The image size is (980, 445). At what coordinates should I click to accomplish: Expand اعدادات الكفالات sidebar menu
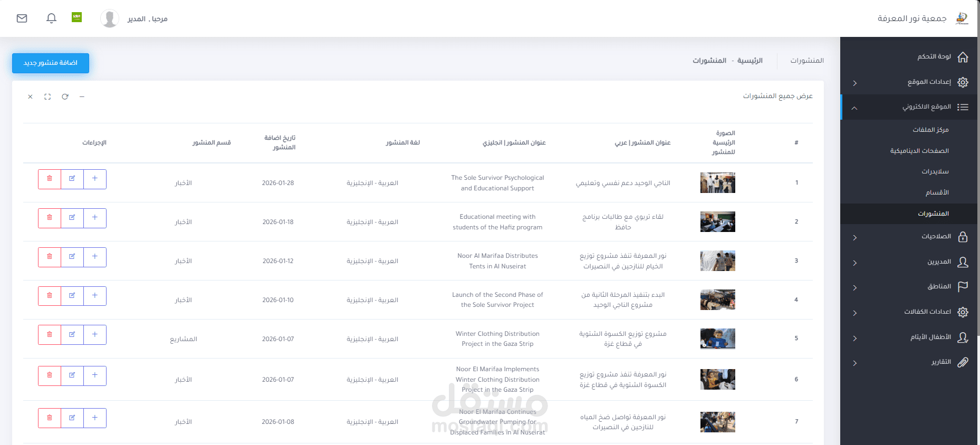[x=910, y=312]
